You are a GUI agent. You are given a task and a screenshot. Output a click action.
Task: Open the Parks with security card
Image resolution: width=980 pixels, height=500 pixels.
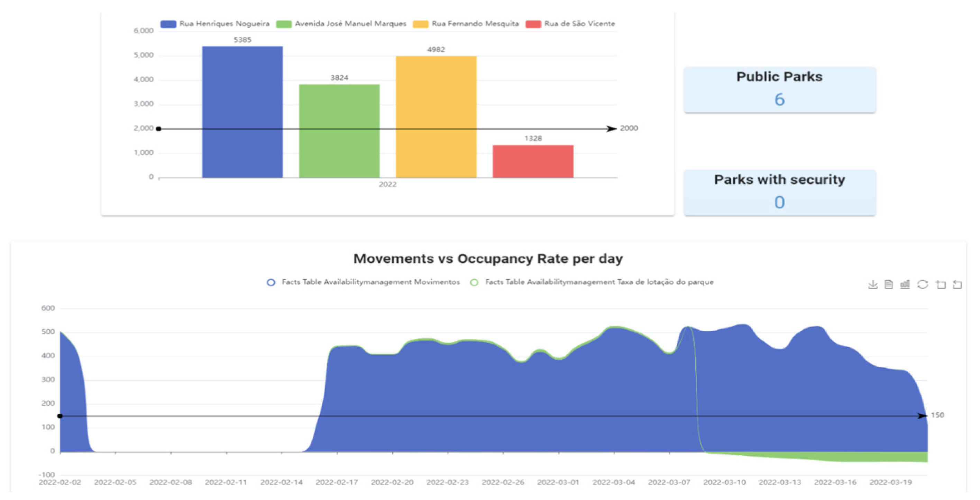pos(779,192)
